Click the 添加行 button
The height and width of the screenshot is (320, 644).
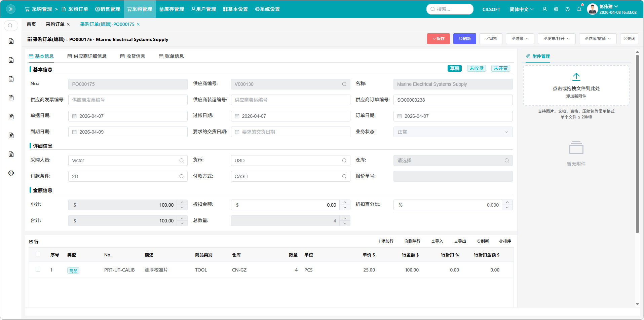pyautogui.click(x=385, y=241)
